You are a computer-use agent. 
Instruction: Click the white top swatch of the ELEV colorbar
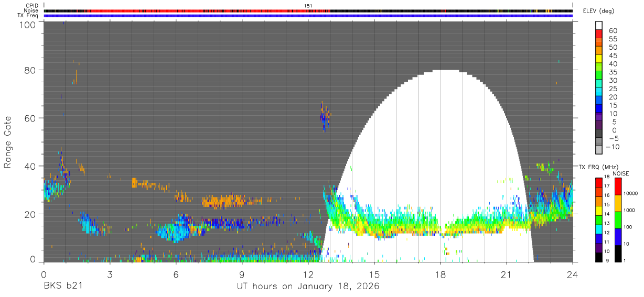tap(599, 26)
